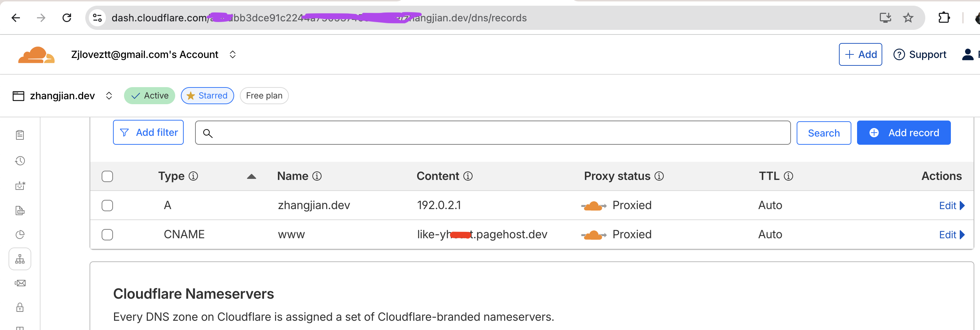Screen dimensions: 980x330
Task: Click the account name Zjloveztt@gmail.com's Account
Action: (145, 54)
